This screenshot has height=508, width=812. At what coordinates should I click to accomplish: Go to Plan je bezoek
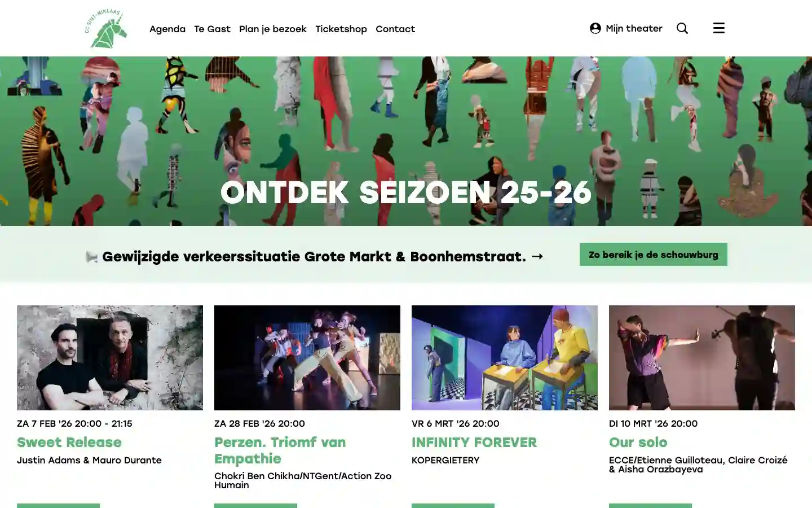pos(273,29)
